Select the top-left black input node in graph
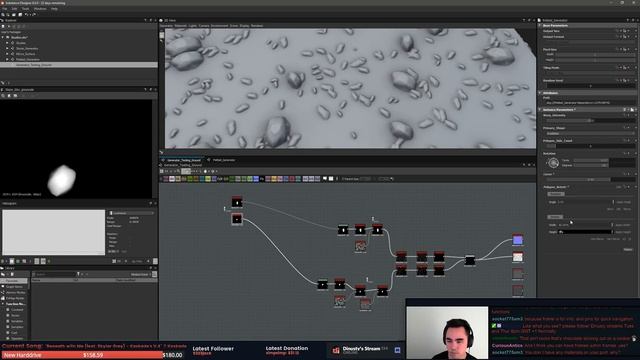This screenshot has height=360, width=640. tap(237, 202)
